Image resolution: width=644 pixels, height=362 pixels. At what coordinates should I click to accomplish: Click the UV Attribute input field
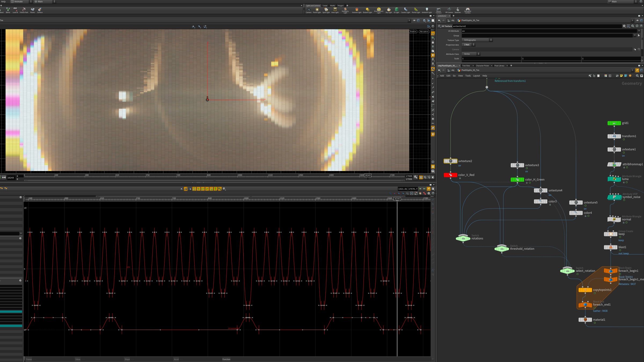pyautogui.click(x=547, y=31)
